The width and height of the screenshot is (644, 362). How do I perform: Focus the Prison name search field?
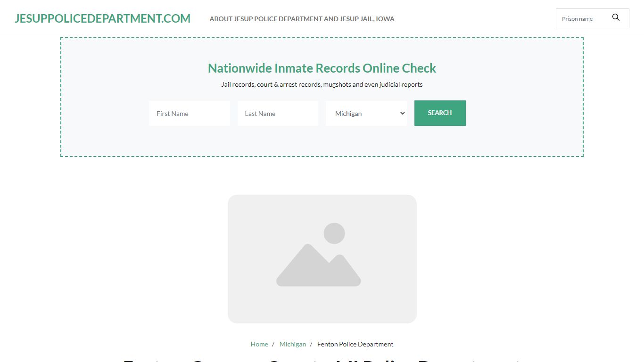[583, 19]
